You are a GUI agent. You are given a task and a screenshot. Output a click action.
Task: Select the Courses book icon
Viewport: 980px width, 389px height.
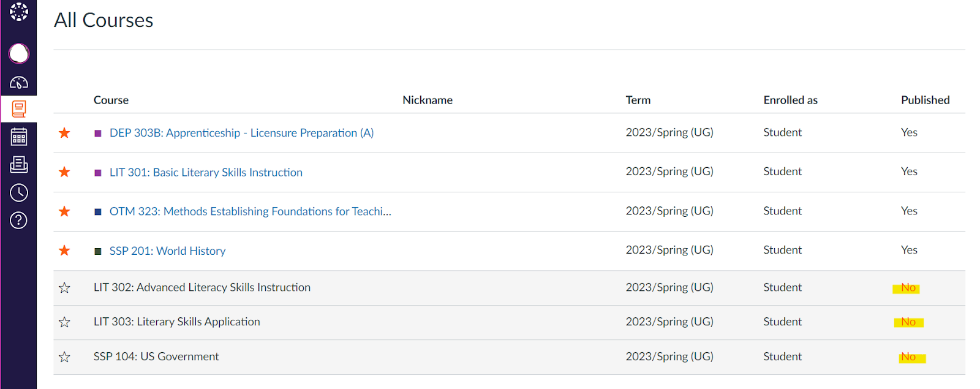point(18,109)
